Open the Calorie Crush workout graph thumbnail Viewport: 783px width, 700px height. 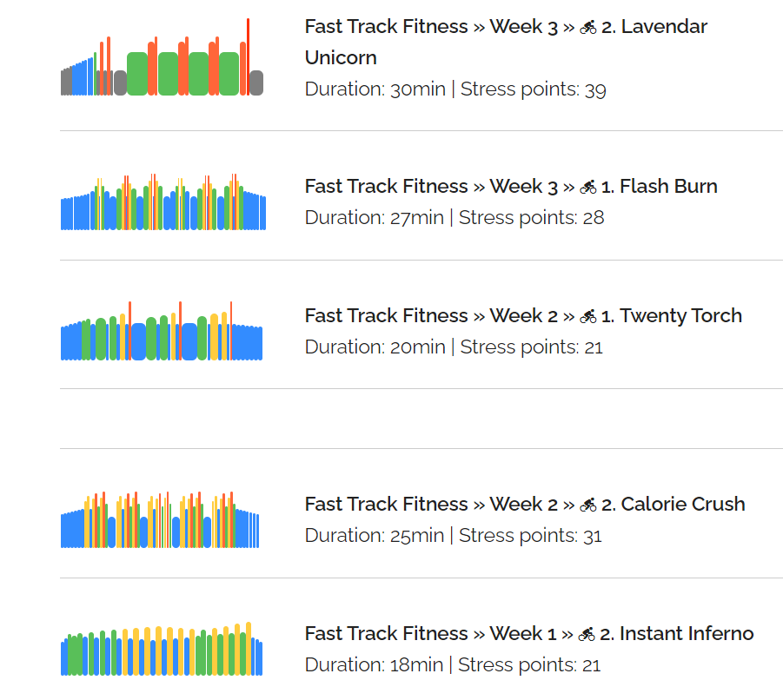(160, 520)
